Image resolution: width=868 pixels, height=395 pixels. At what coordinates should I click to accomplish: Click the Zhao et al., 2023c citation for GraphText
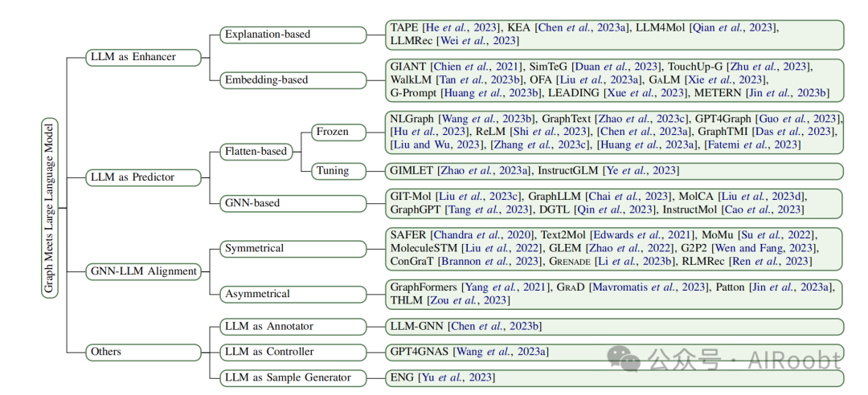coord(642,119)
